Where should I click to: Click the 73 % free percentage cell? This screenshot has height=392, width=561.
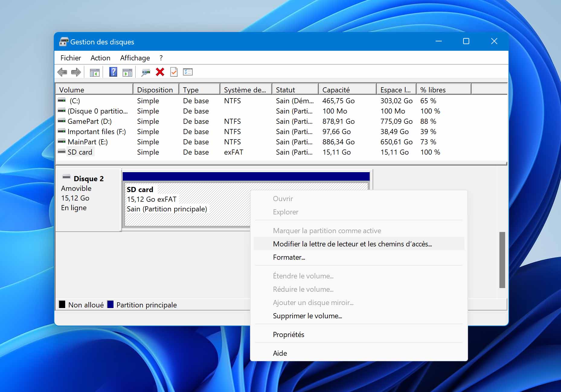[428, 142]
